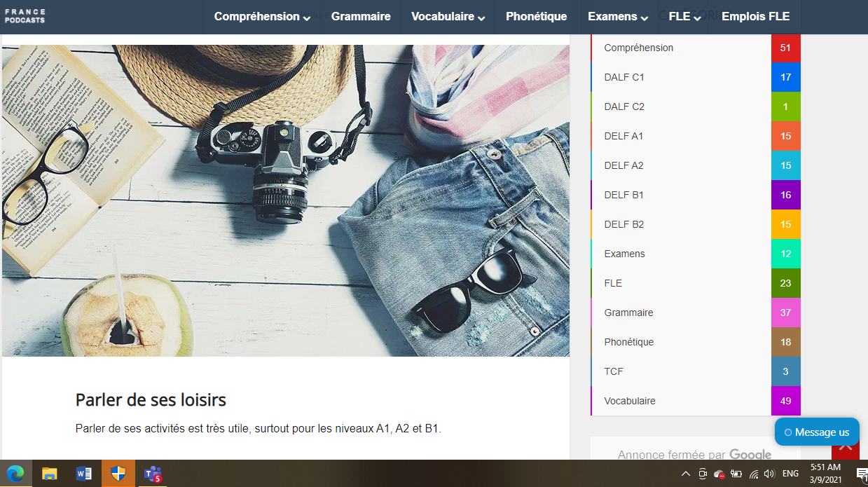Open Microsoft Edge from the taskbar

15,474
